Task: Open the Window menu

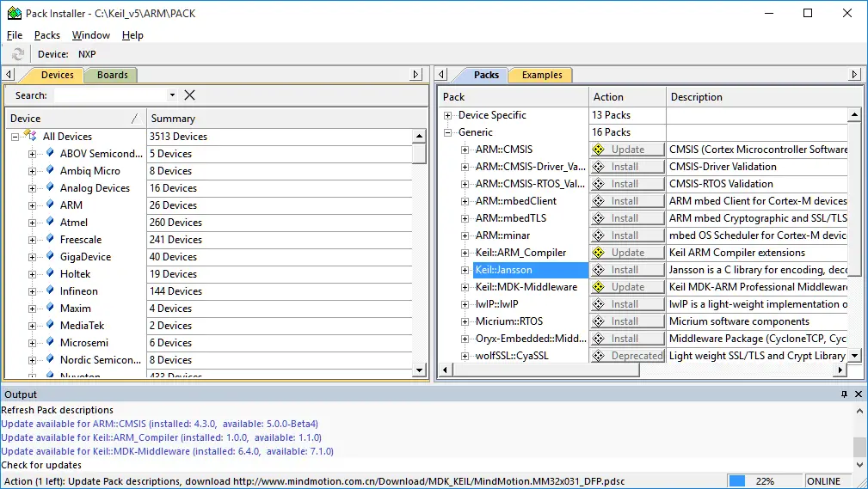Action: [x=91, y=35]
